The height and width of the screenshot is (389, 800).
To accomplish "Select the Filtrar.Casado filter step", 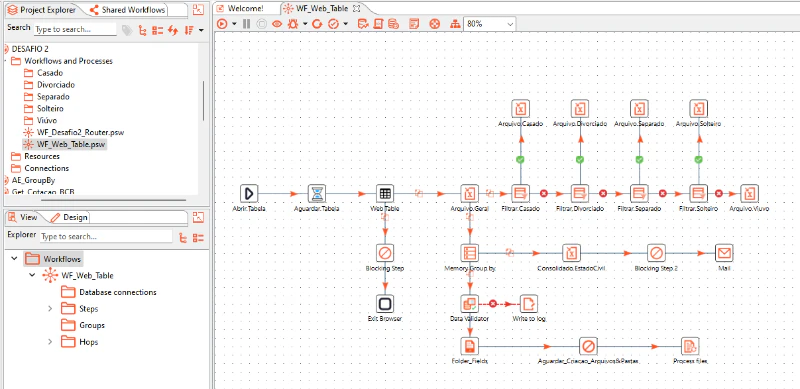I will click(520, 193).
